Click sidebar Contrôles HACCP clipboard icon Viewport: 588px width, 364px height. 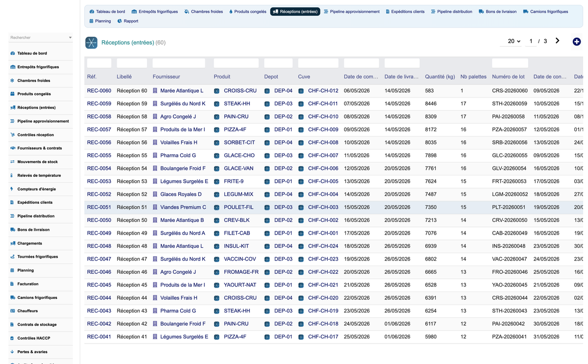click(x=12, y=338)
